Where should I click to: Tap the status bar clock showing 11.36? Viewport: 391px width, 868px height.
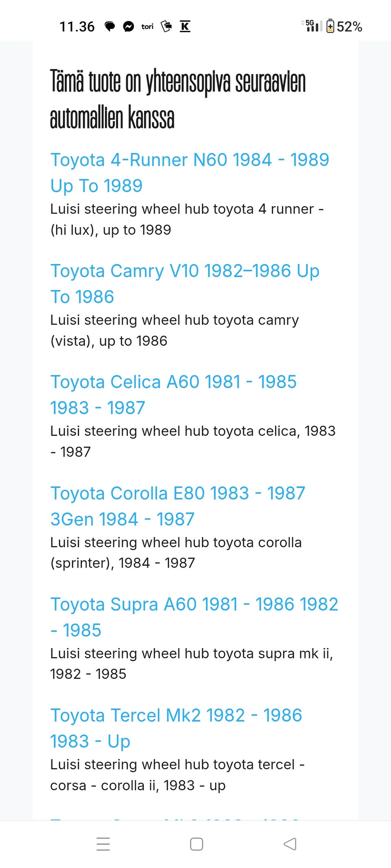click(x=77, y=27)
